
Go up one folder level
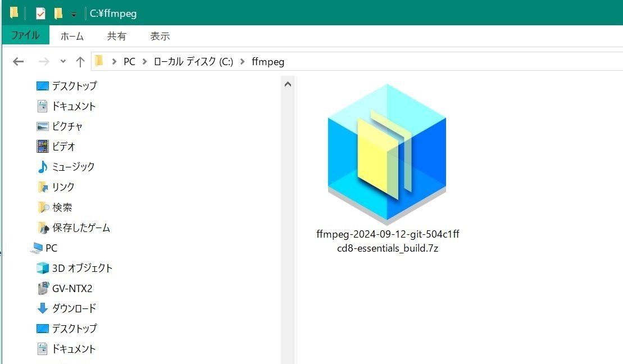(80, 62)
